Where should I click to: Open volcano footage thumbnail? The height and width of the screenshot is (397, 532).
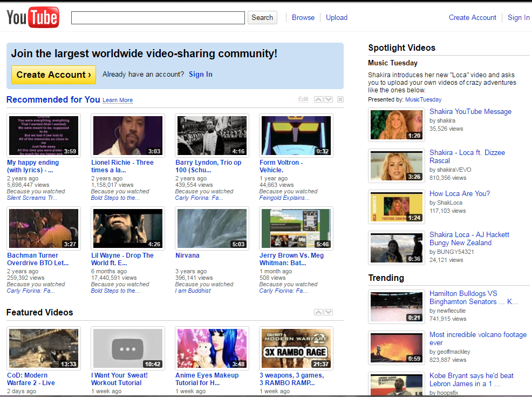pos(397,348)
